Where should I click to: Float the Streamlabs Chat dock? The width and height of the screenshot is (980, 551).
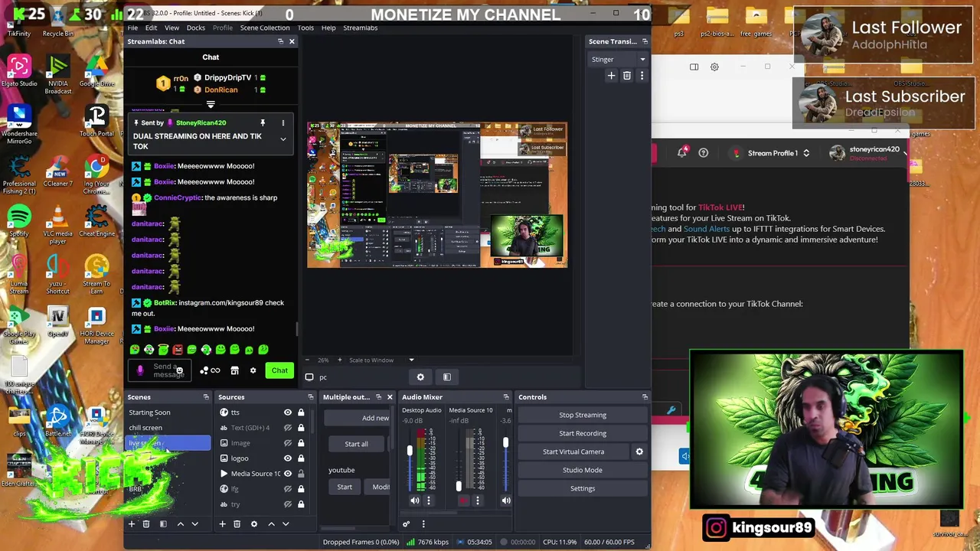pyautogui.click(x=281, y=41)
